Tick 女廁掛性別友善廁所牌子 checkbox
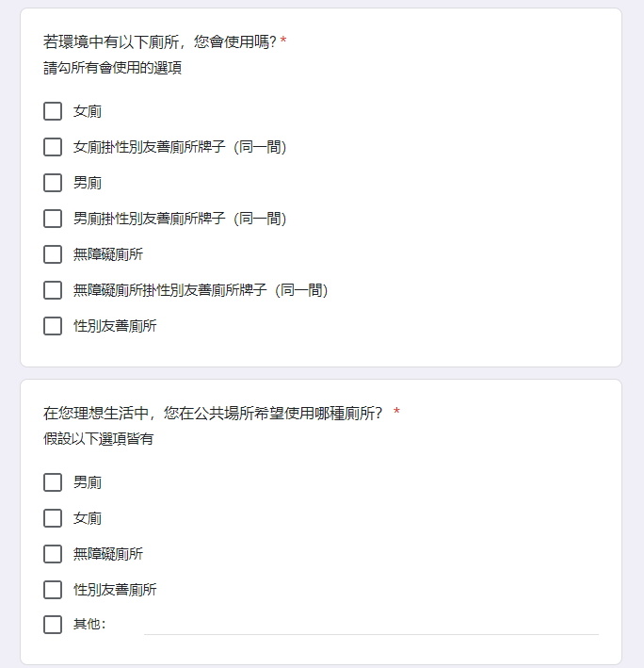The width and height of the screenshot is (644, 668). (x=53, y=147)
